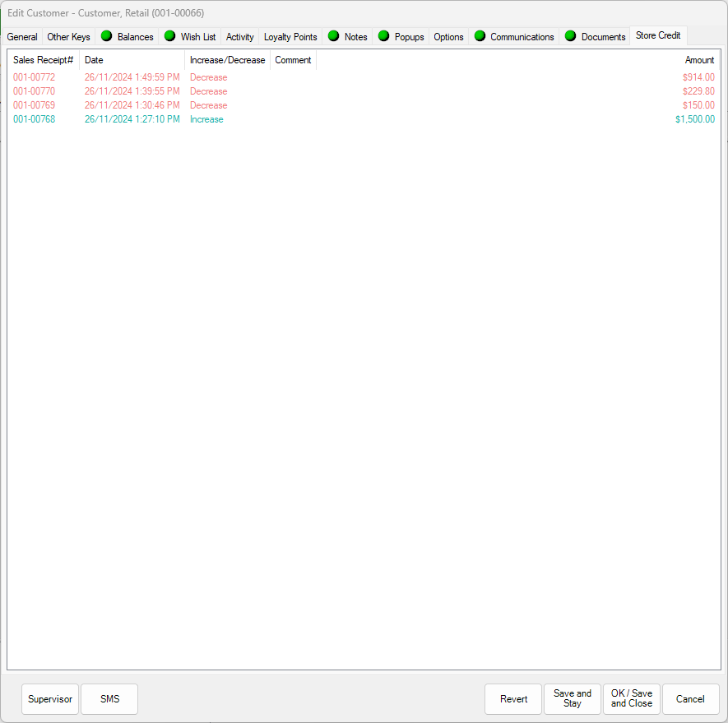Click the green indicator on Communications tab

(x=480, y=36)
